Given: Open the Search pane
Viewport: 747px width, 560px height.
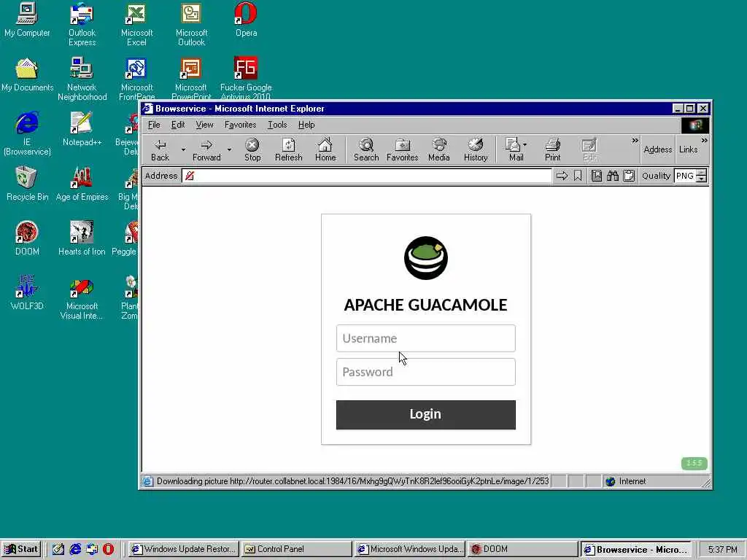Looking at the screenshot, I should point(366,149).
